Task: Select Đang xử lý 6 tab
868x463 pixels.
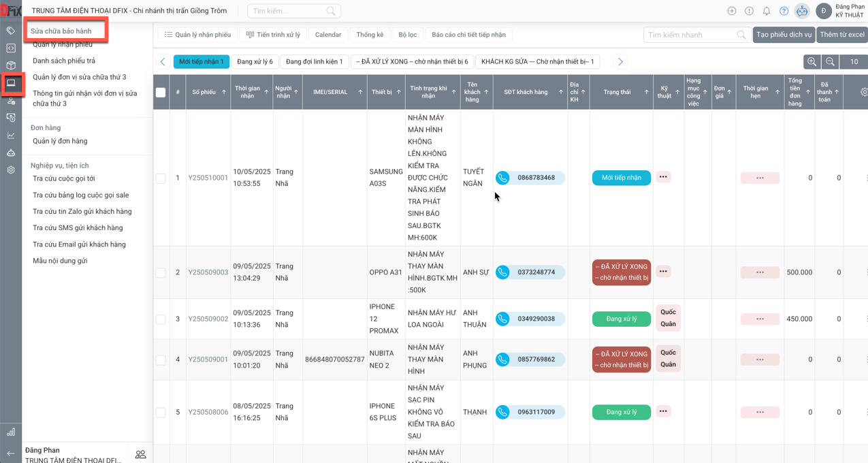Action: 255,62
